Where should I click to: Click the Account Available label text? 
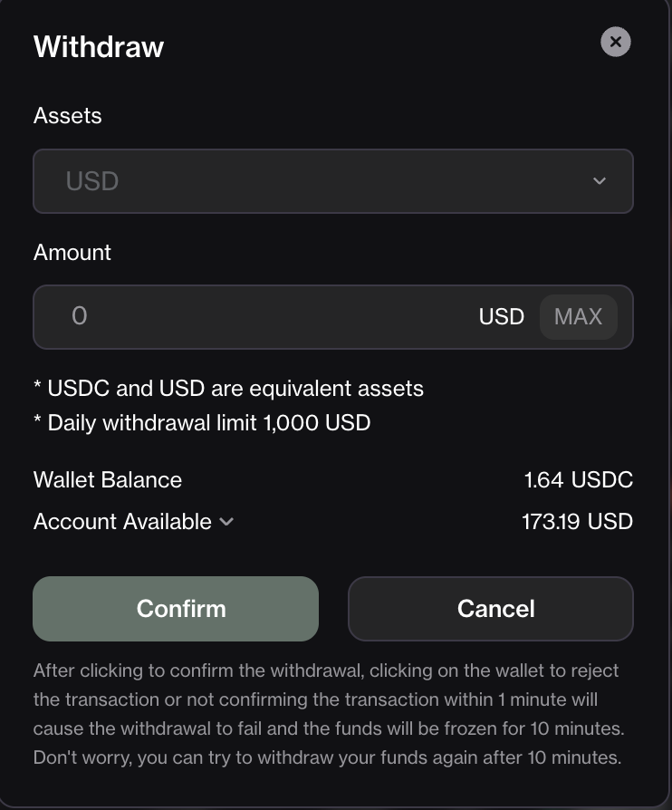122,522
